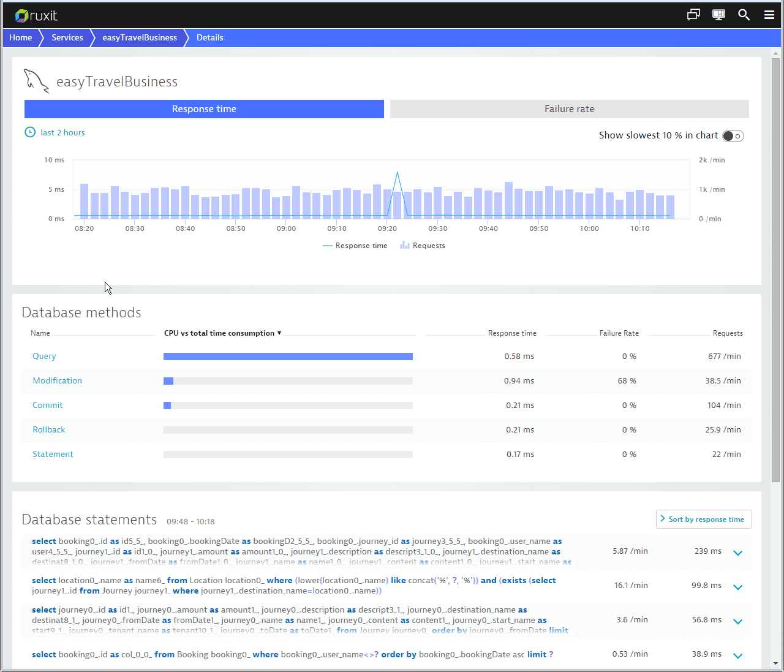Click the select location0_.name statement text

tap(294, 586)
